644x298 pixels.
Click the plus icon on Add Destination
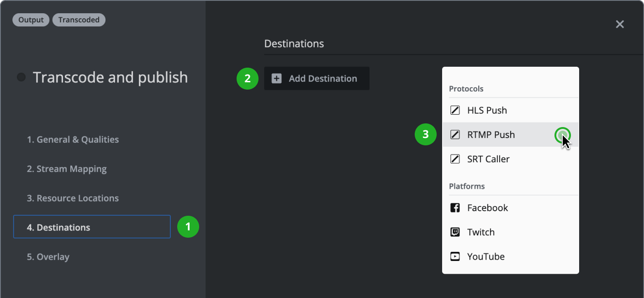276,79
